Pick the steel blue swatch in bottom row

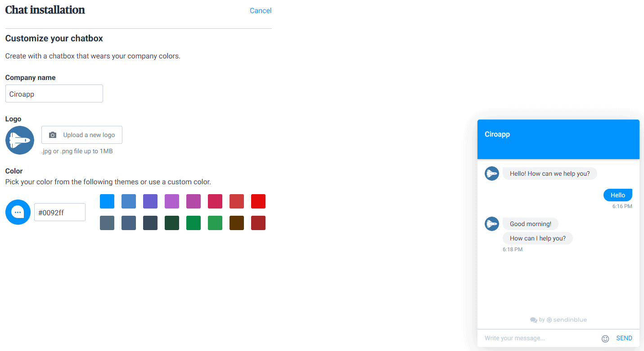coord(129,223)
